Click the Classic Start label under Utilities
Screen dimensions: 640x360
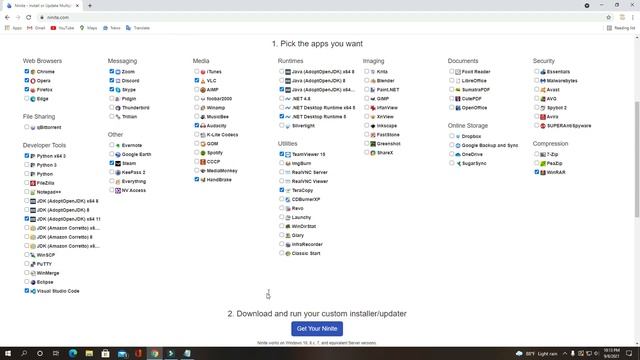click(306, 253)
